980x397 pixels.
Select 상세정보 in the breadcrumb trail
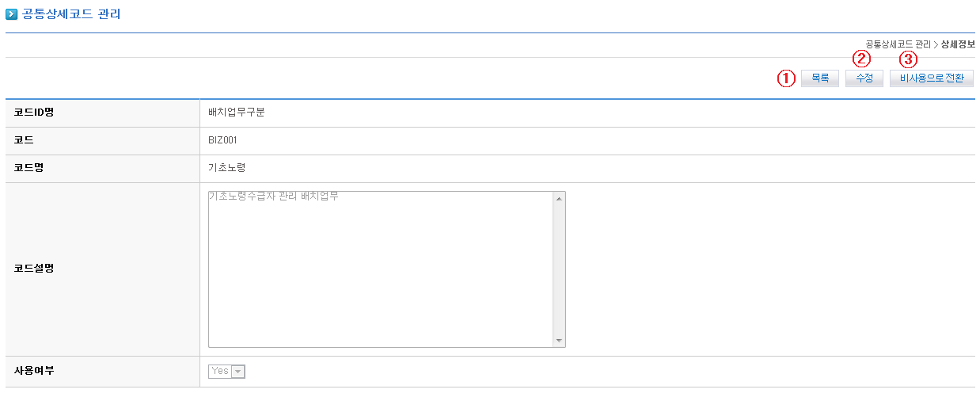pos(958,44)
